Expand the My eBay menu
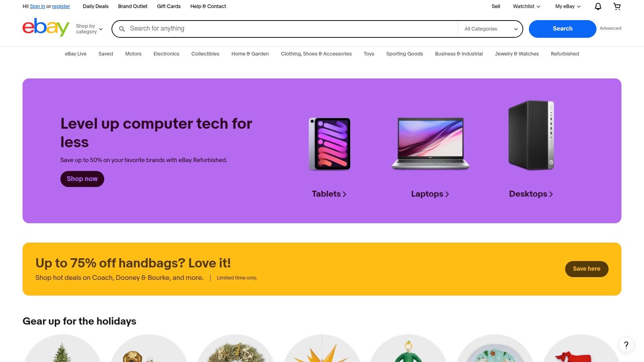 pos(568,6)
